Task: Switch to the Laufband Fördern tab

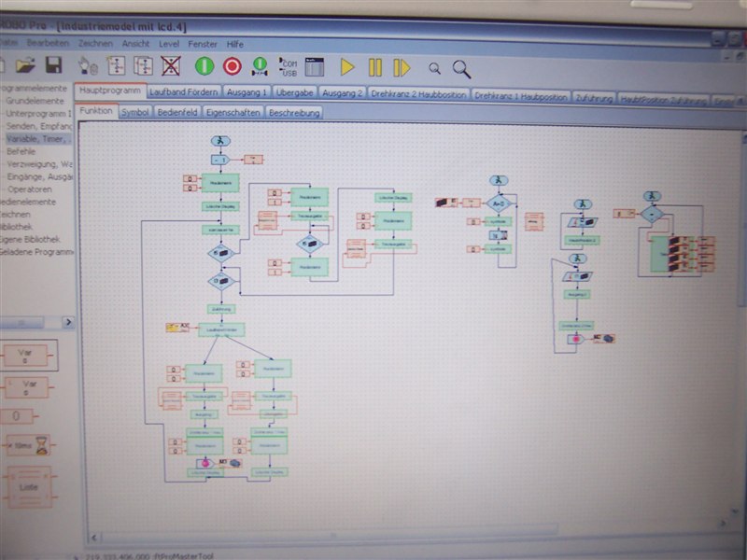Action: (184, 91)
